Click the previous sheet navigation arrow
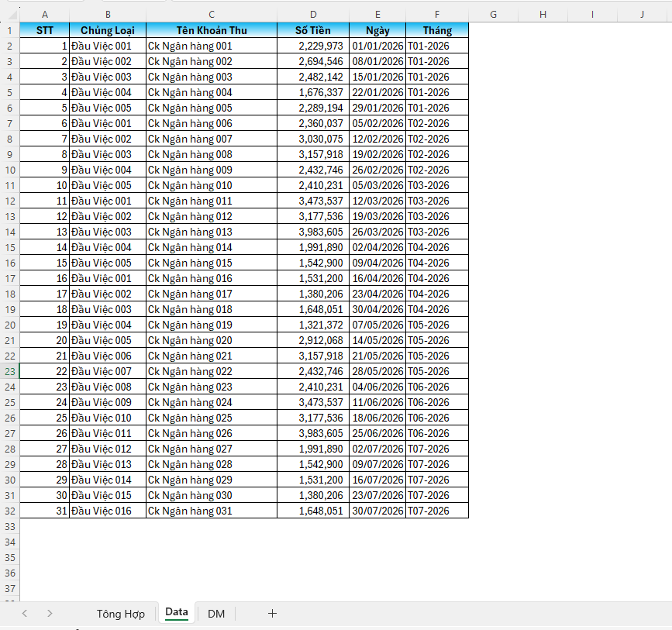The height and width of the screenshot is (630, 672). click(25, 613)
